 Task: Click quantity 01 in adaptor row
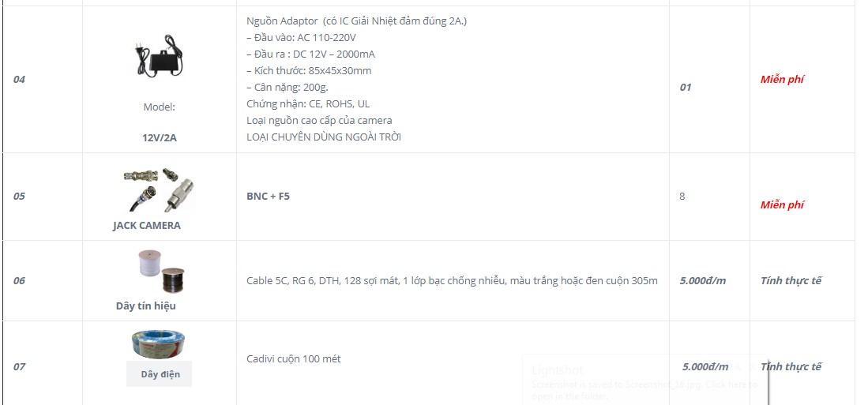pyautogui.click(x=686, y=87)
